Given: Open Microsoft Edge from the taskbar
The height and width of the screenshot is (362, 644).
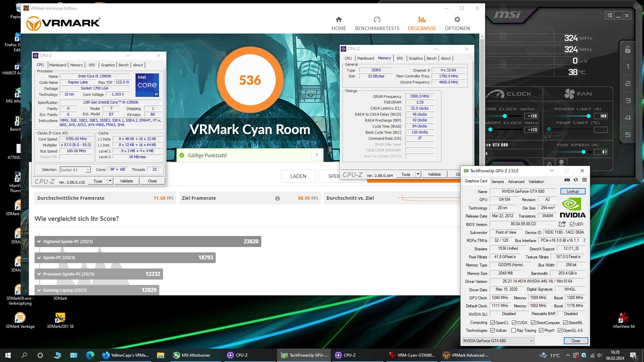Looking at the screenshot, I should click(90, 355).
